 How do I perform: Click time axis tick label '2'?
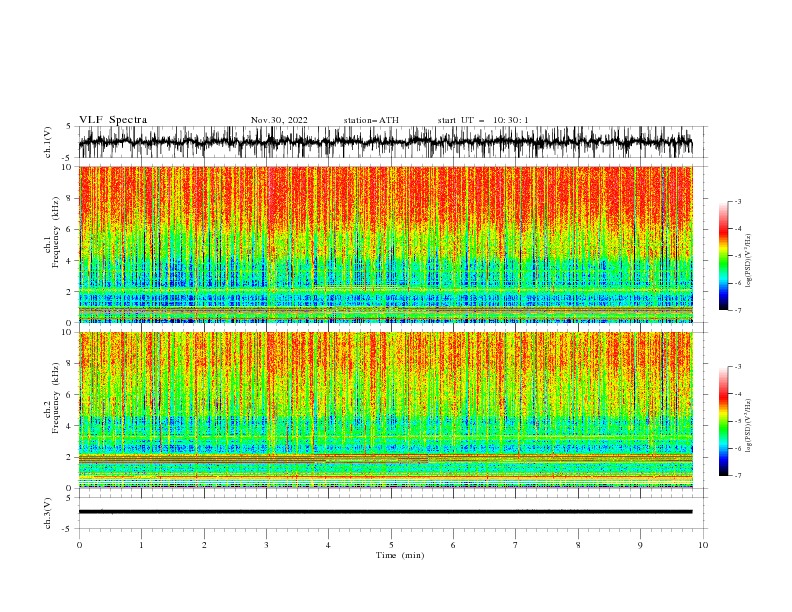pyautogui.click(x=204, y=545)
